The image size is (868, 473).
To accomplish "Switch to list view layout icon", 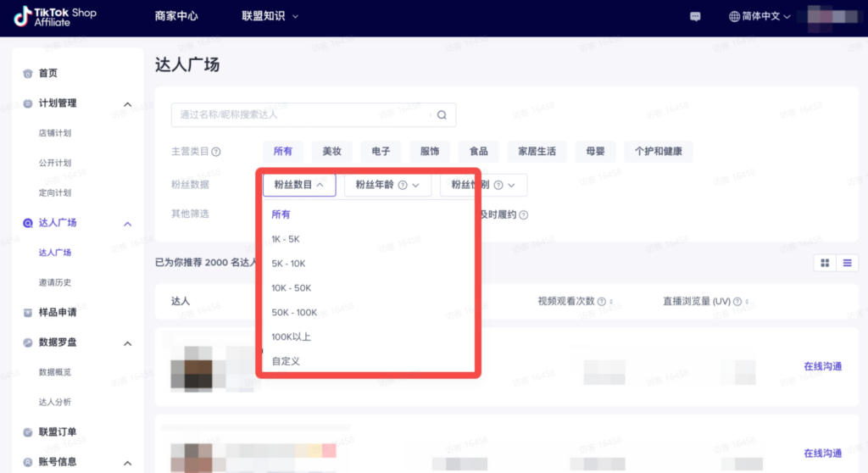I will pyautogui.click(x=848, y=263).
